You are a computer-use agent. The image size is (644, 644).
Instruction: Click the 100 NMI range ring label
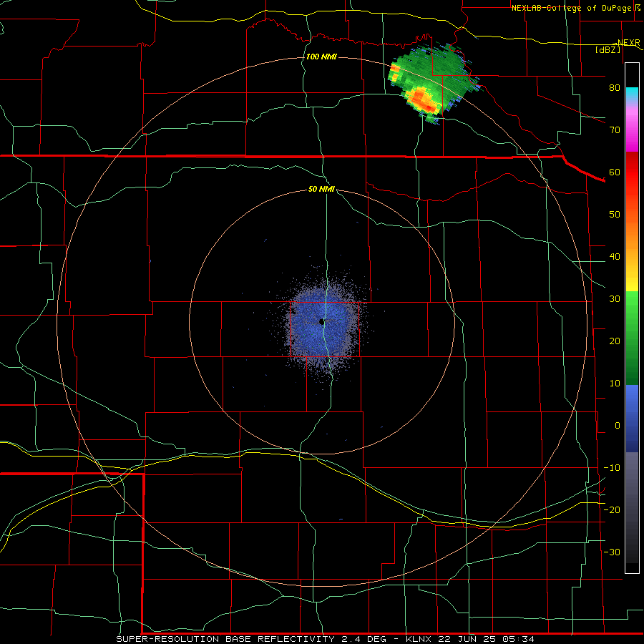(321, 57)
